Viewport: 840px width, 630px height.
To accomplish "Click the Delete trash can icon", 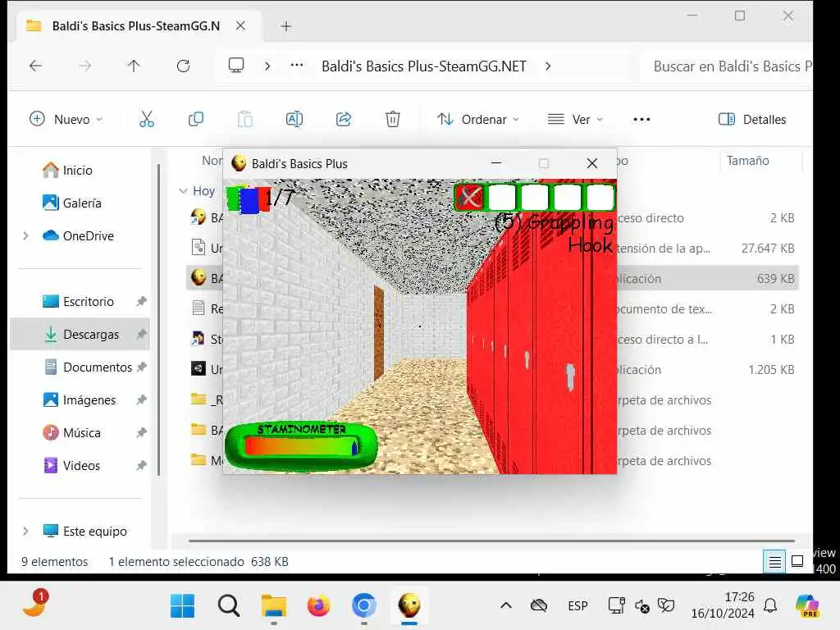I will pos(393,119).
